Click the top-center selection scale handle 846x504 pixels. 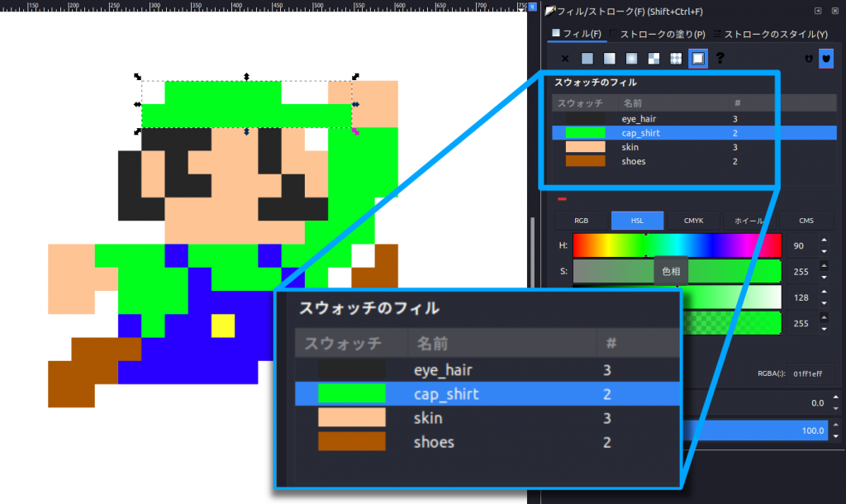tap(246, 77)
